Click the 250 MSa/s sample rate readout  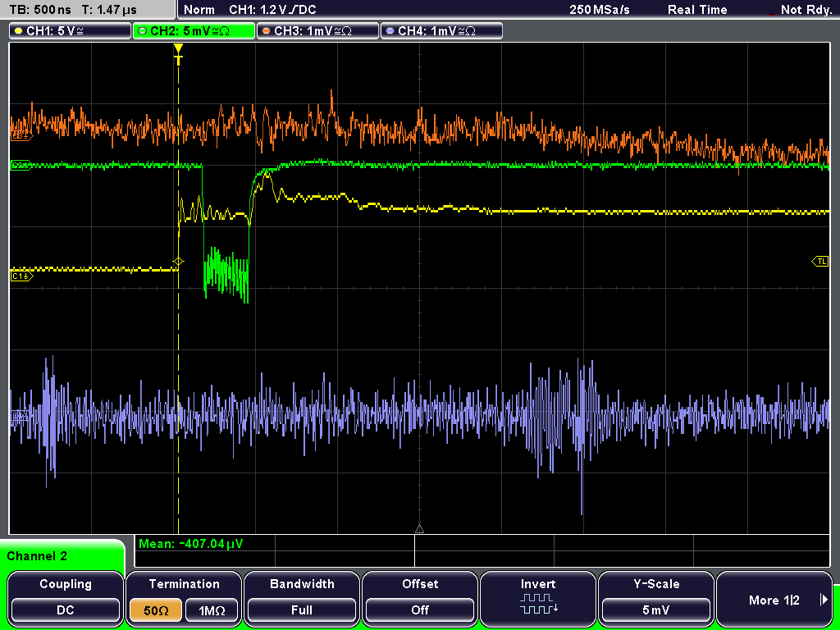pyautogui.click(x=600, y=10)
